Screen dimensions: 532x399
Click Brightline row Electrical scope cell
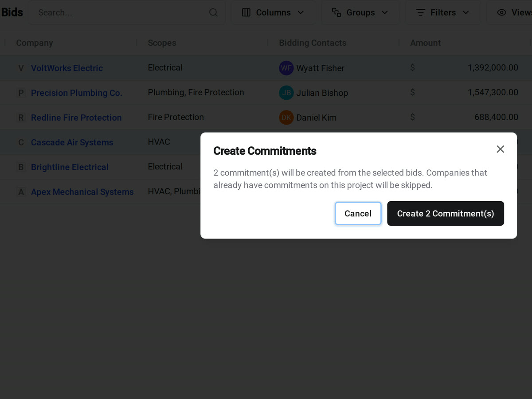pos(165,167)
